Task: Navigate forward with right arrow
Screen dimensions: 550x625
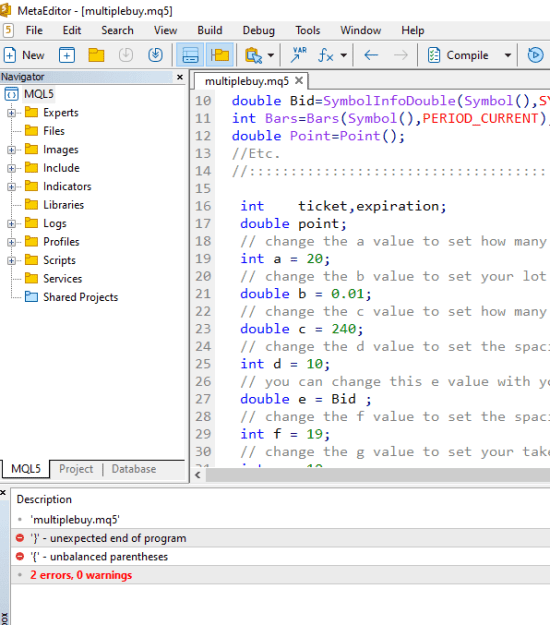Action: pyautogui.click(x=401, y=55)
